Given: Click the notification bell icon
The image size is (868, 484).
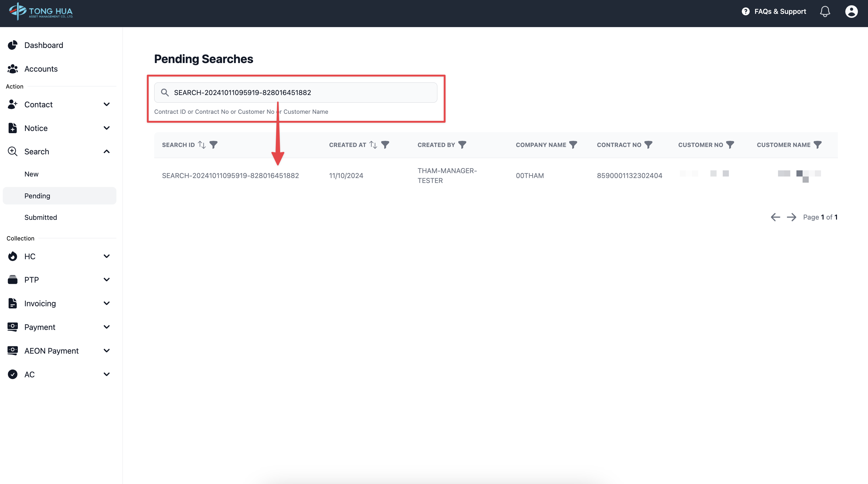Looking at the screenshot, I should (824, 12).
